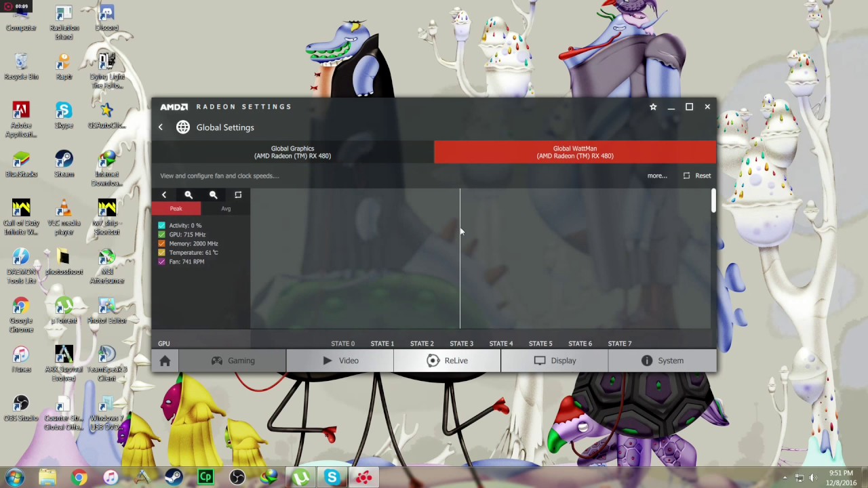This screenshot has height=488, width=868.
Task: Select the Raptr desktop icon
Action: (x=64, y=67)
